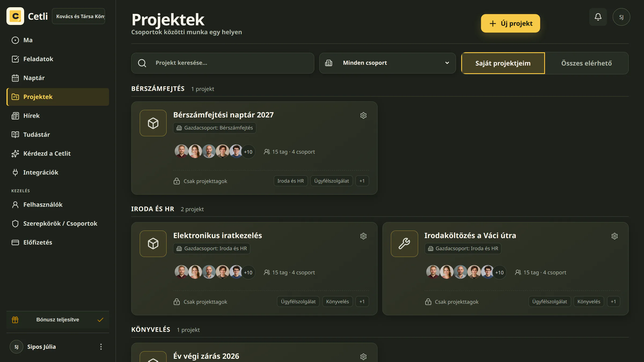Switch to Összes elérhető view
Image resolution: width=644 pixels, height=362 pixels.
tap(586, 63)
